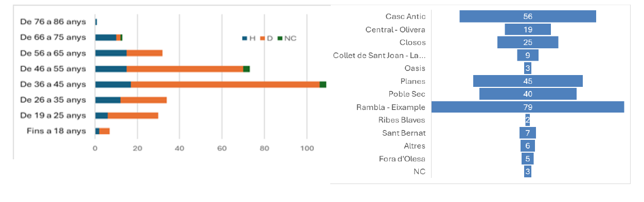Click the Planes bar with value 45

[x=528, y=81]
